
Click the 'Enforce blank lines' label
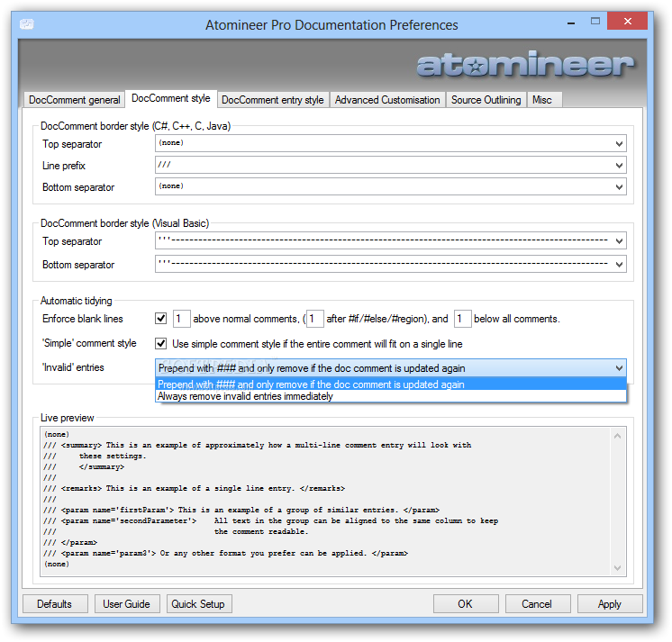[x=83, y=319]
